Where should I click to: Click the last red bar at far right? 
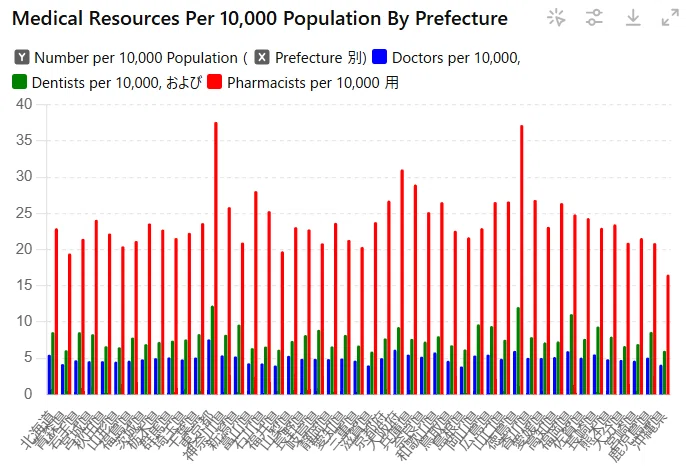click(x=668, y=335)
